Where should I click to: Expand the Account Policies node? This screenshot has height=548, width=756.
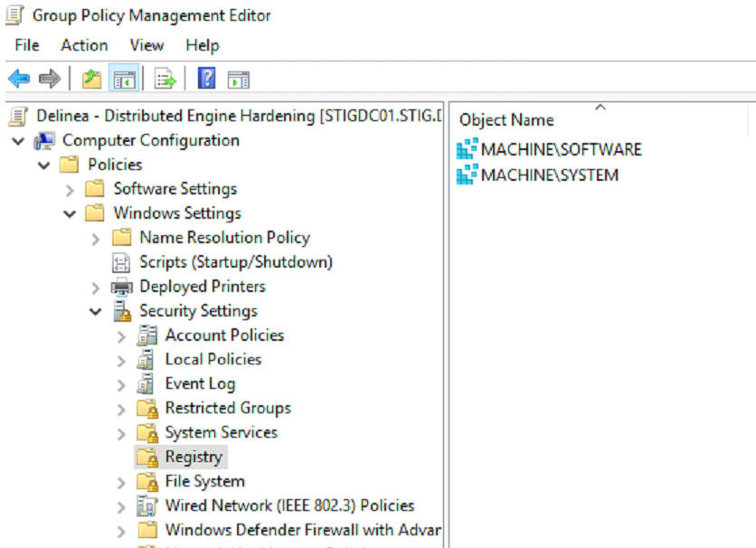pos(122,335)
